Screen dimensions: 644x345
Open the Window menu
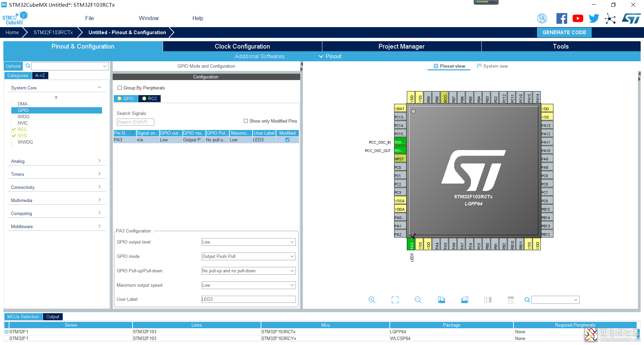(149, 18)
